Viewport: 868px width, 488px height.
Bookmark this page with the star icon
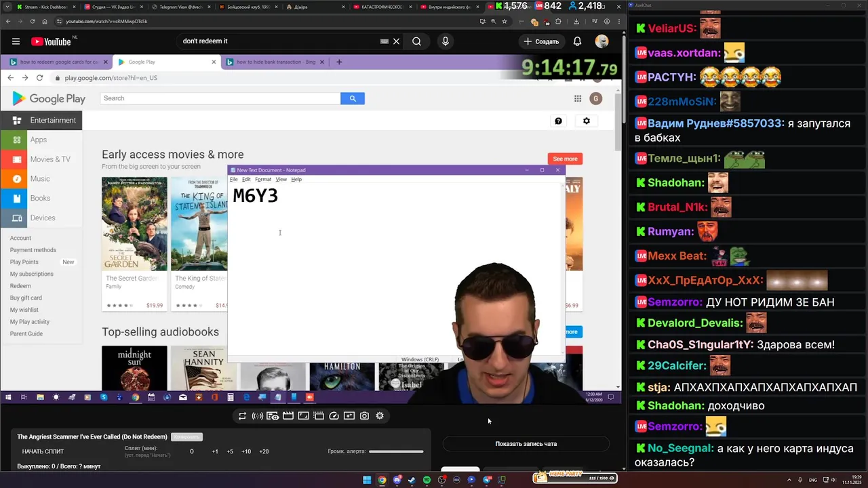pos(504,21)
